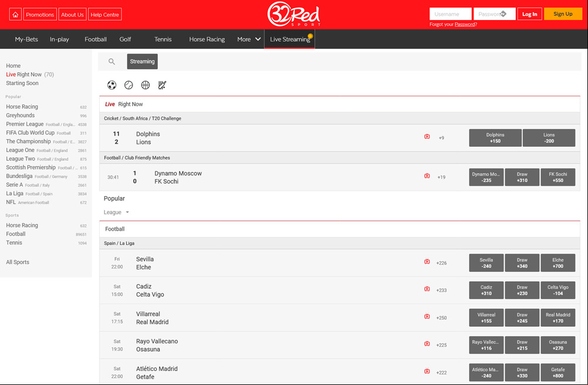The height and width of the screenshot is (385, 588).
Task: Filter streams by the tennis ball icon
Action: [129, 85]
